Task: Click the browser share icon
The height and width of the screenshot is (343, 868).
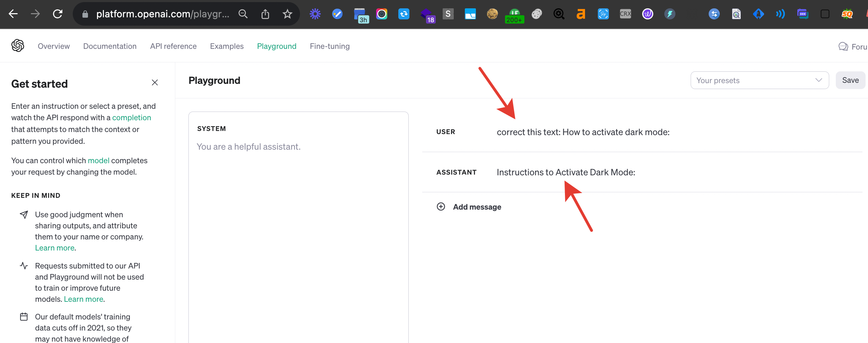Action: coord(265,14)
